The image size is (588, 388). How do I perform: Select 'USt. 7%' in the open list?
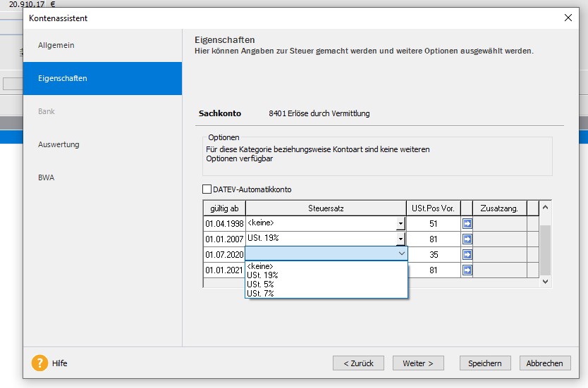tap(261, 293)
